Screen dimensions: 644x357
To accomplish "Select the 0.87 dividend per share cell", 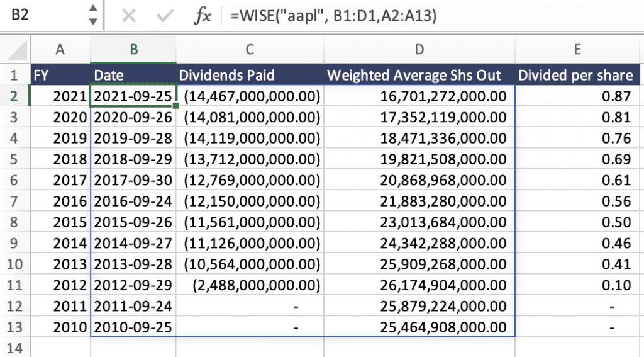I will point(577,96).
